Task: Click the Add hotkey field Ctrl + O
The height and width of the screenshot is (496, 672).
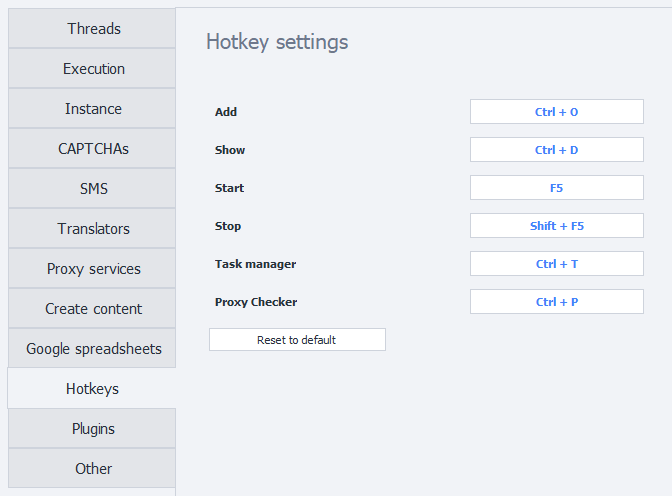Action: pyautogui.click(x=556, y=112)
